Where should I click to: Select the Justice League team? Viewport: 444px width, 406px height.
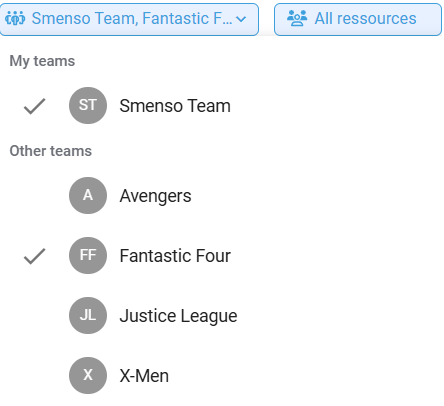click(x=222, y=315)
